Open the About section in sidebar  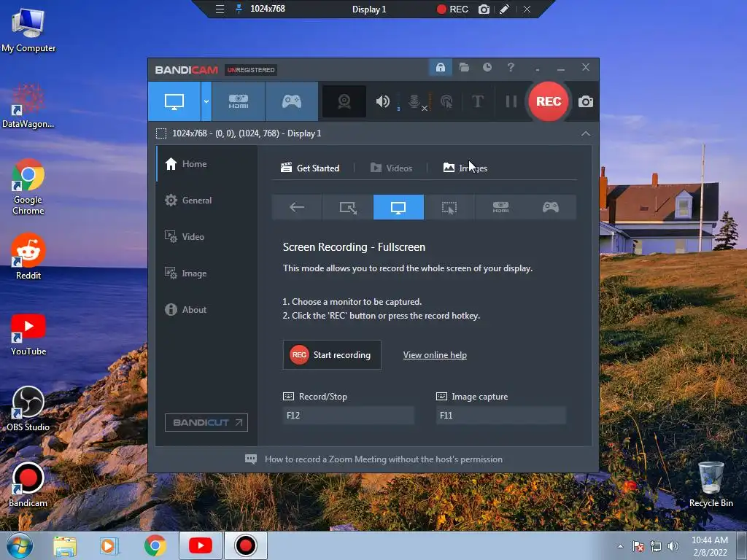click(206, 309)
